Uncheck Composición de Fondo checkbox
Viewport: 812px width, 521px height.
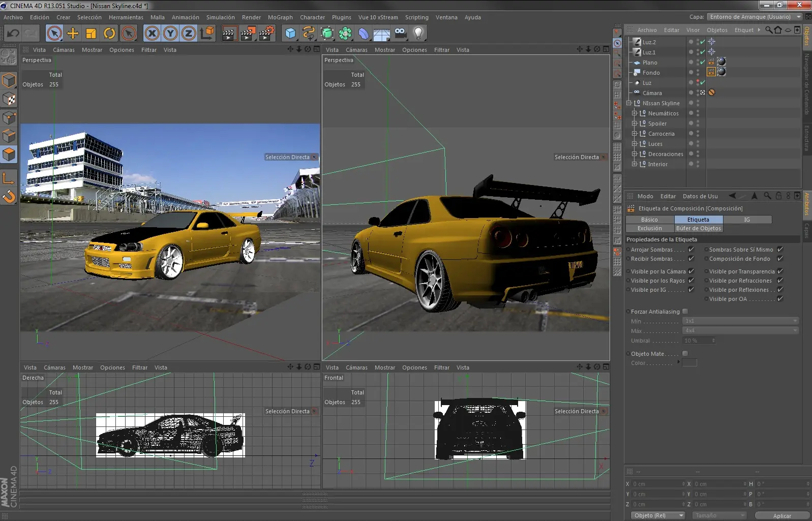(x=780, y=259)
